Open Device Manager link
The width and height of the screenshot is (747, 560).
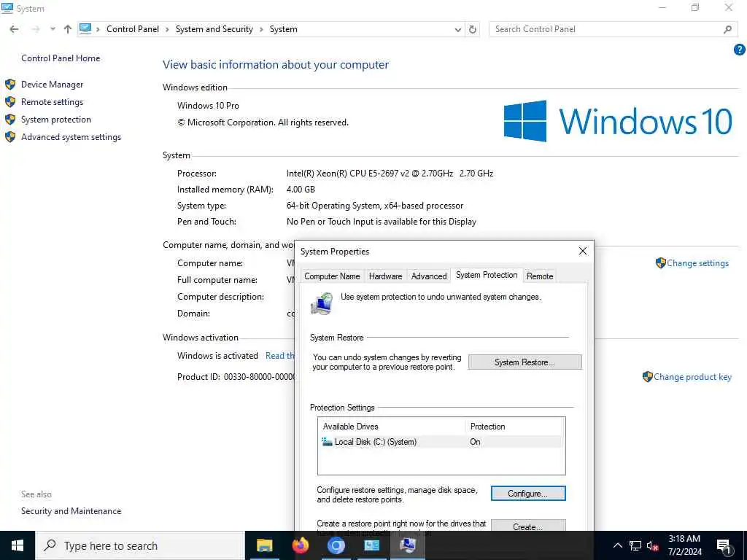(x=52, y=85)
